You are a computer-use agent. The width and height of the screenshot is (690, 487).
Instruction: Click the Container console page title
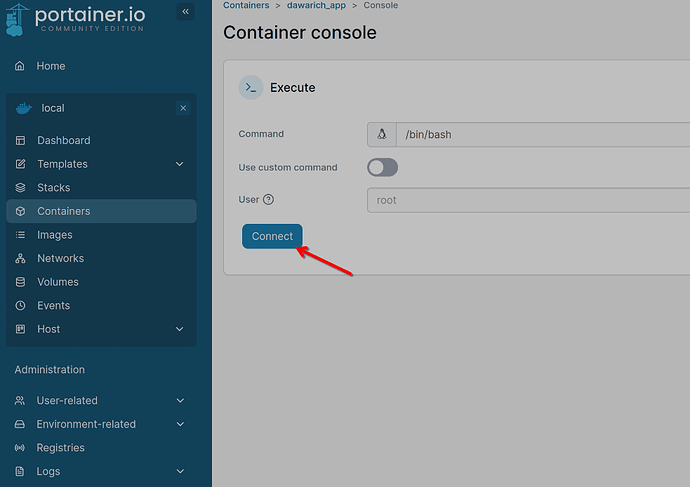point(300,33)
